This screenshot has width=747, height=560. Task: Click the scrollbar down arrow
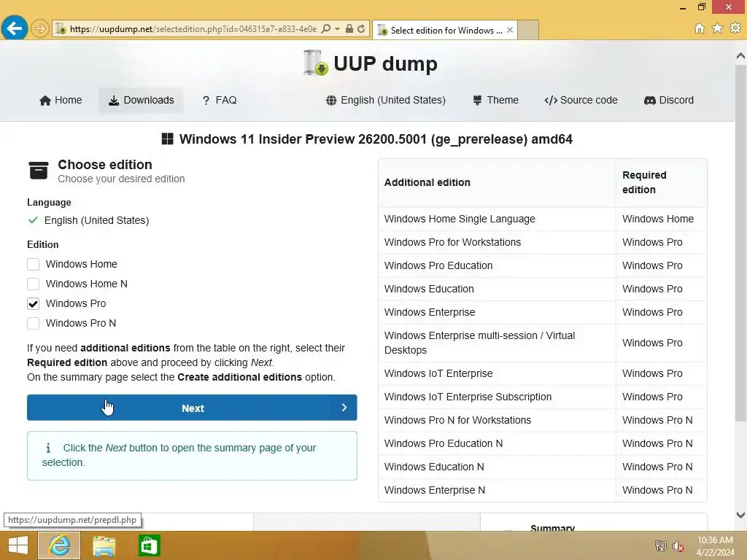740,515
